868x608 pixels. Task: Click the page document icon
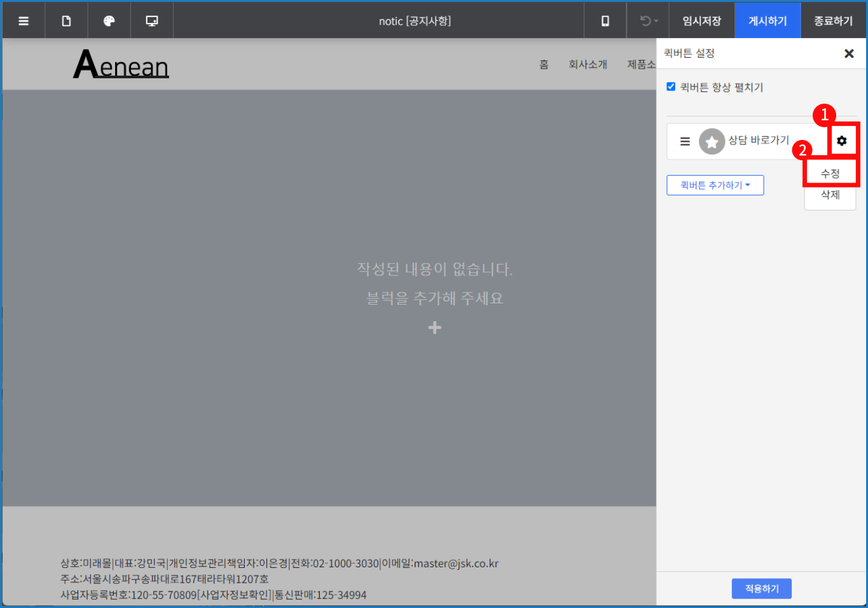click(66, 21)
